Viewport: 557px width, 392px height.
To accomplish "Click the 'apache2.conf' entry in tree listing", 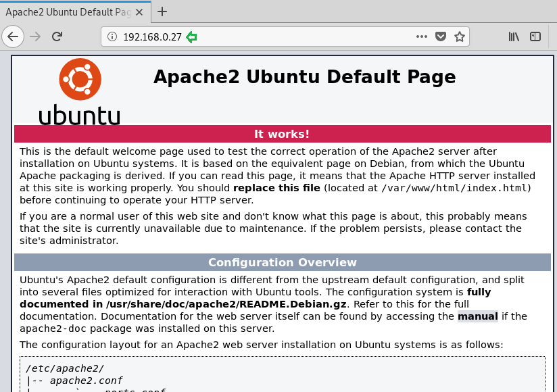I will click(87, 381).
